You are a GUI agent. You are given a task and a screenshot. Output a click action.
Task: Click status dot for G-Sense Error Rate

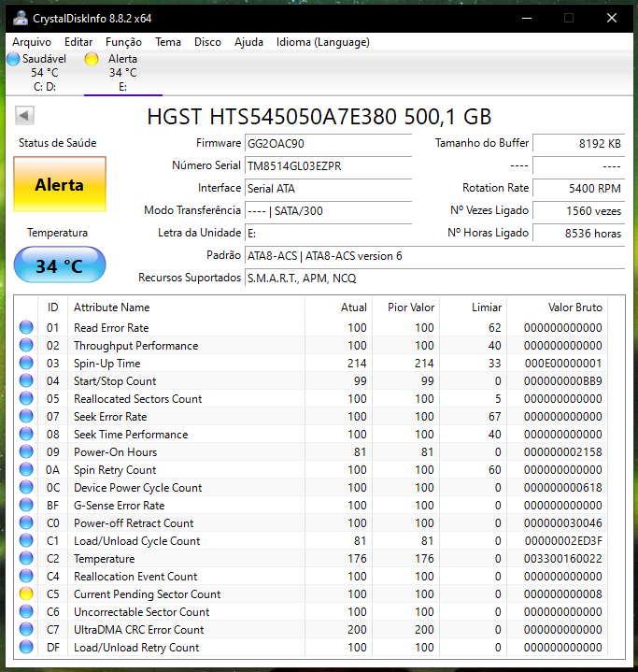[x=26, y=506]
